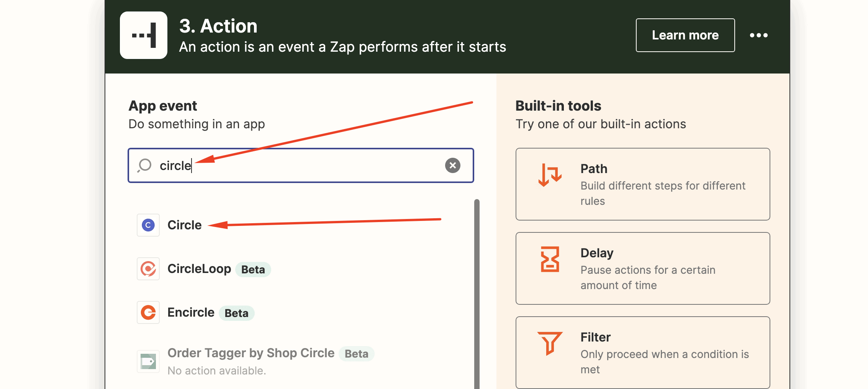Focus the app search input containing circle

pyautogui.click(x=301, y=165)
